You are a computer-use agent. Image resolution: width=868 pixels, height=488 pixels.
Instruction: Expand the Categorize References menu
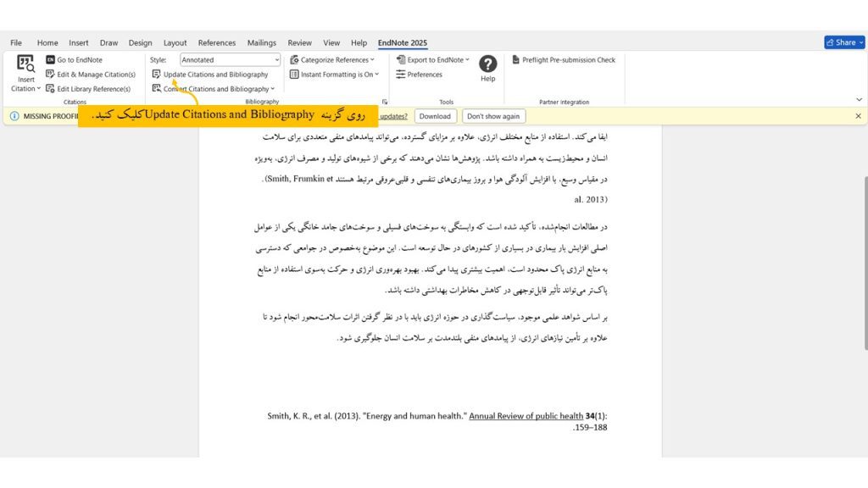point(331,59)
